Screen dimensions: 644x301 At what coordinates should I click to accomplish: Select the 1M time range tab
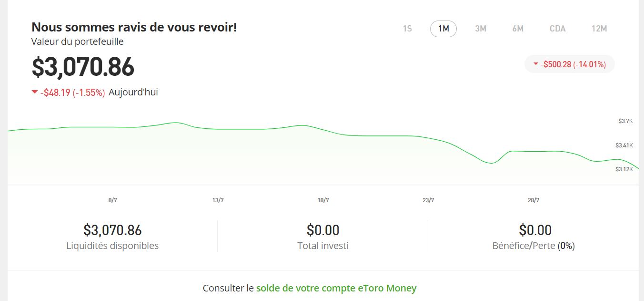point(443,29)
